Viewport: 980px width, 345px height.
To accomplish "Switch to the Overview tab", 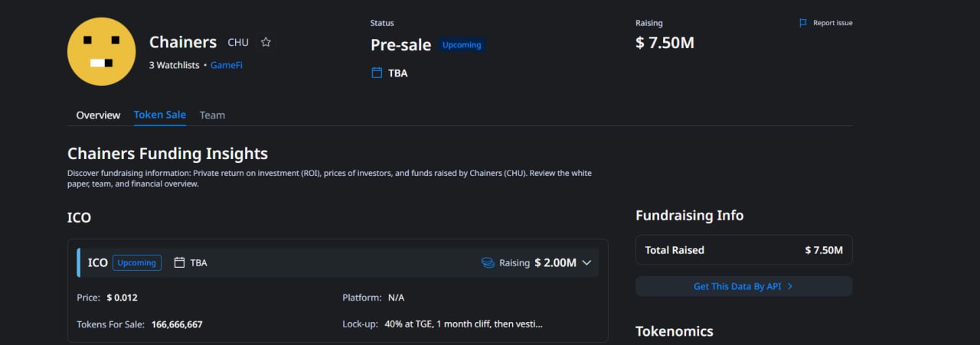I will click(x=98, y=115).
